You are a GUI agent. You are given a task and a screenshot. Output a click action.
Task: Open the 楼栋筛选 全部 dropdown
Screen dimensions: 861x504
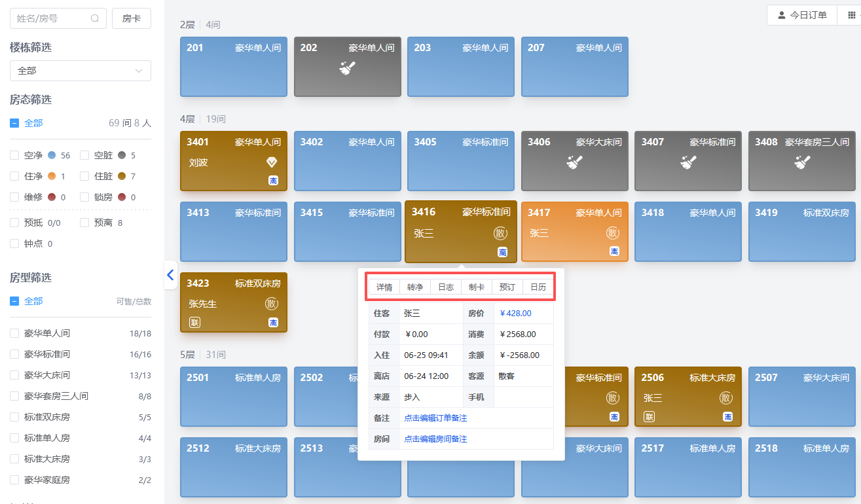[81, 71]
